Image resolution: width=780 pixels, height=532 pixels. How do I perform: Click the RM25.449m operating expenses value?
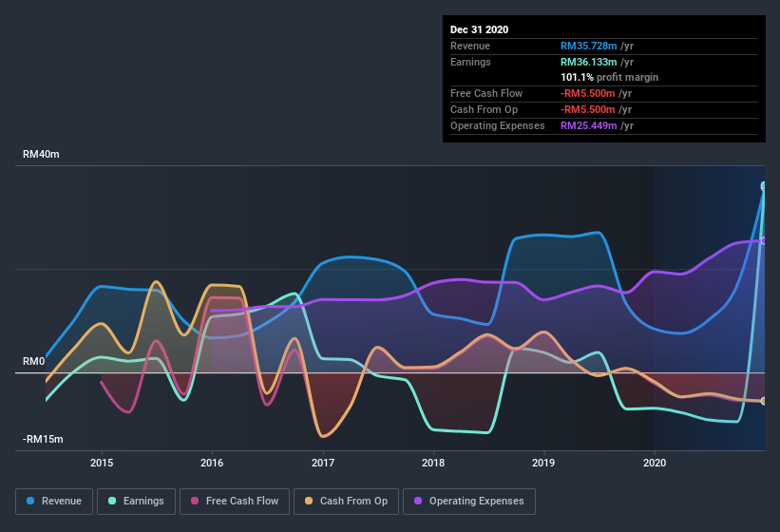click(x=588, y=125)
